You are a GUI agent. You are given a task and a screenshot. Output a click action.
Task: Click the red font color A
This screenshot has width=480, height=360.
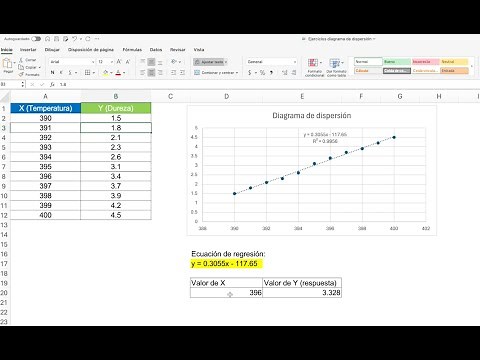(118, 72)
